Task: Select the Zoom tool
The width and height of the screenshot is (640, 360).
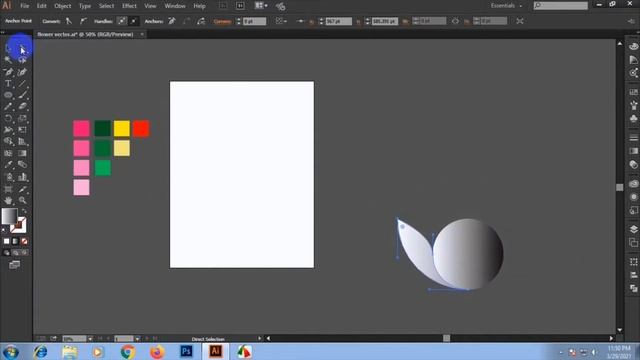Action: coord(22,200)
